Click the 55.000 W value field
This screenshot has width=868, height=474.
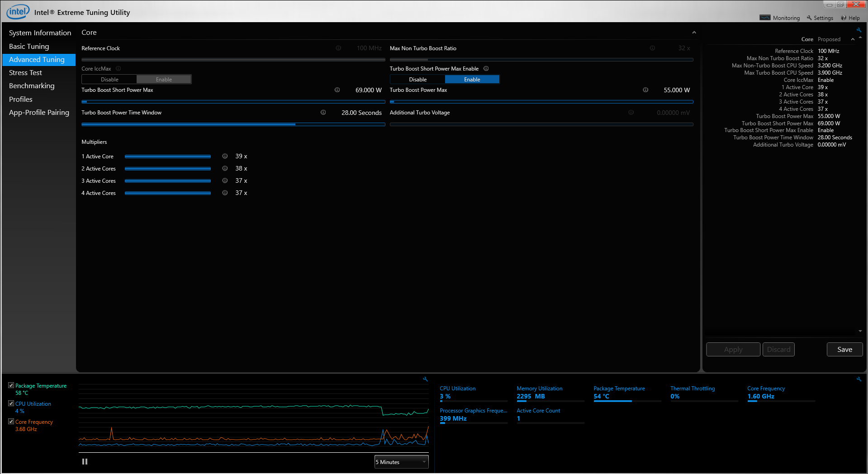click(x=677, y=90)
